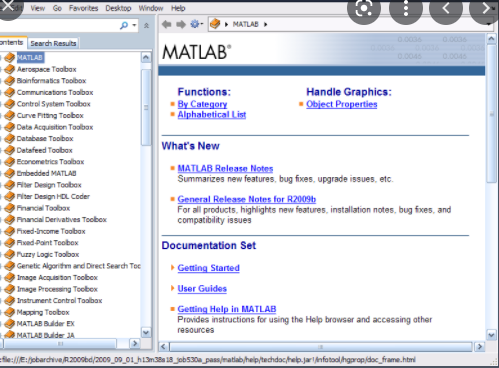Click book icon beside Embedded MATLAB

10,173
